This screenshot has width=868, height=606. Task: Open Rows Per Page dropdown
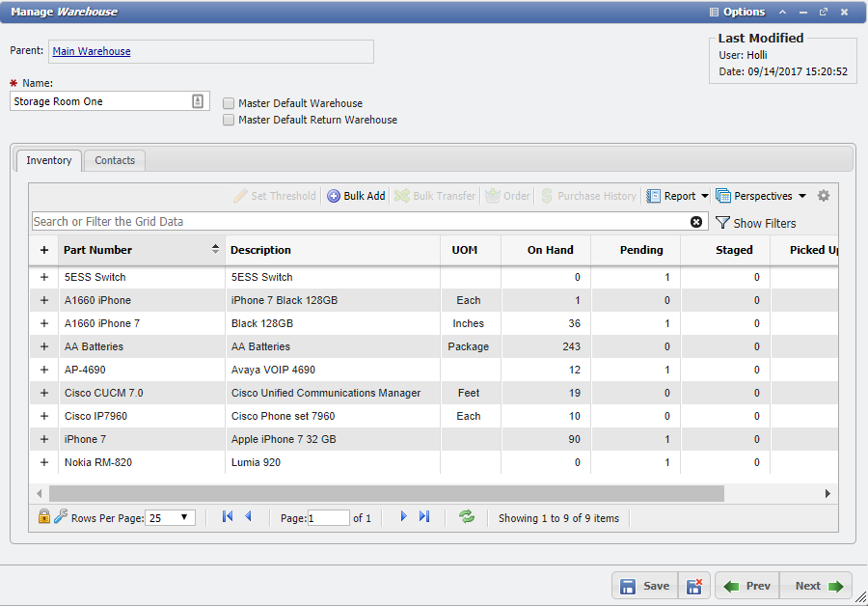tap(172, 518)
